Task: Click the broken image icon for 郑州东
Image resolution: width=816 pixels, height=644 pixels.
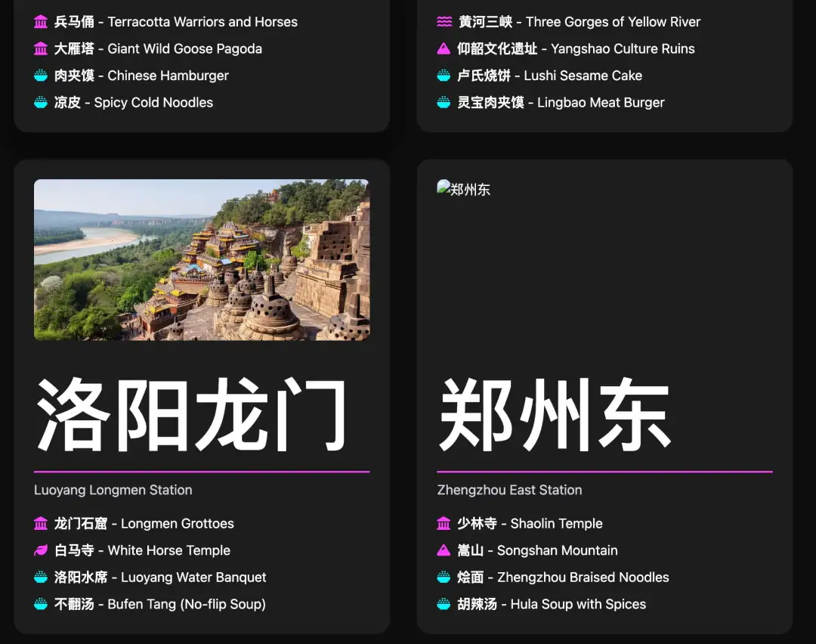Action: (444, 187)
